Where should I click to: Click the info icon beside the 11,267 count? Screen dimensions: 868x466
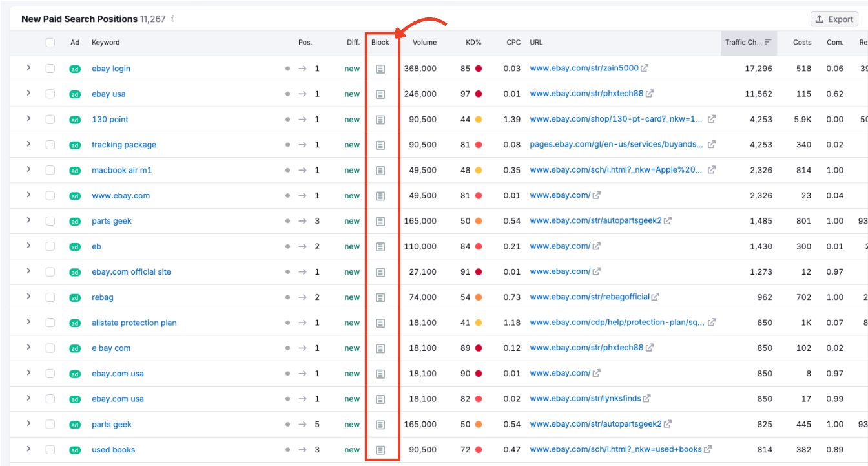tap(172, 19)
